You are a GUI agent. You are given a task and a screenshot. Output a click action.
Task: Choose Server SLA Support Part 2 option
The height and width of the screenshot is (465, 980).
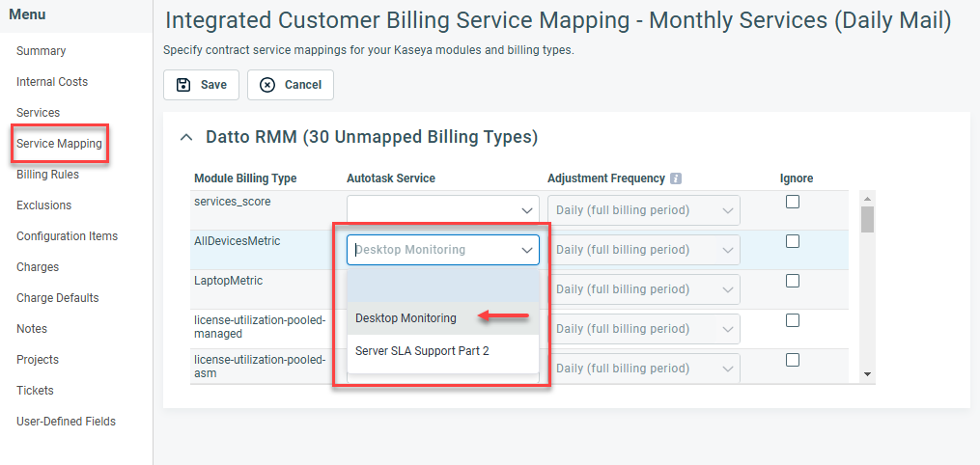point(422,351)
